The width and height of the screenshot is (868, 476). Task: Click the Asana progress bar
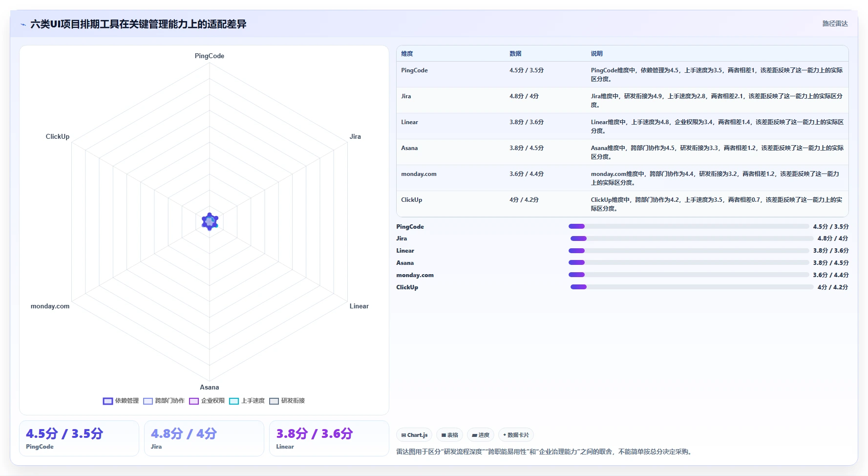click(x=689, y=262)
